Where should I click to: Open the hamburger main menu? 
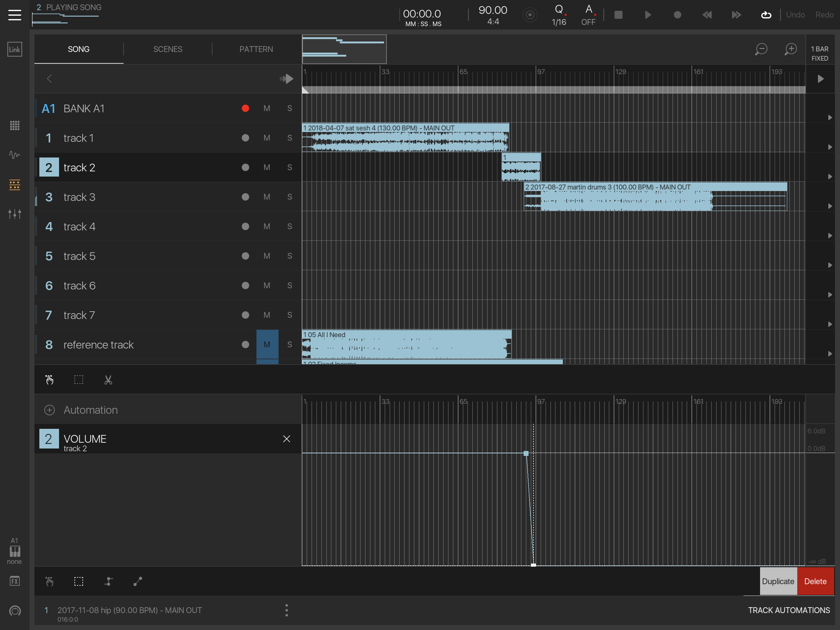(x=14, y=15)
